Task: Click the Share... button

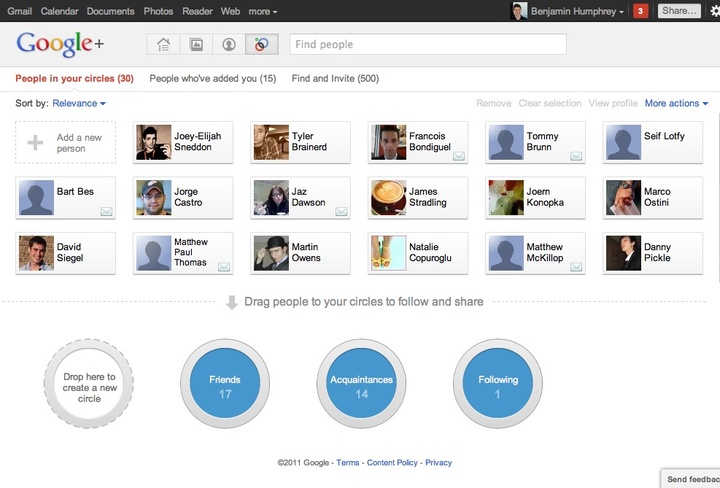Action: [x=679, y=11]
